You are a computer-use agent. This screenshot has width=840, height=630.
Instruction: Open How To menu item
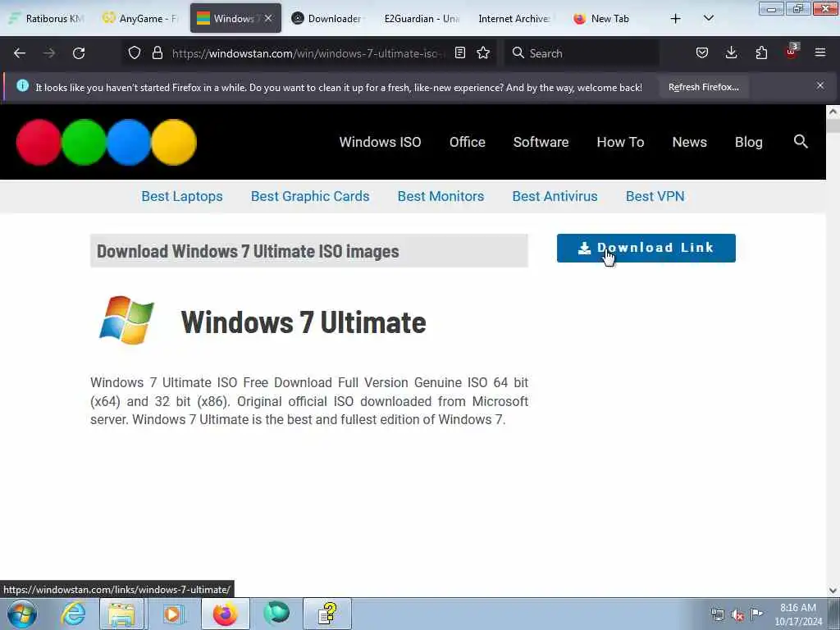[x=620, y=142]
